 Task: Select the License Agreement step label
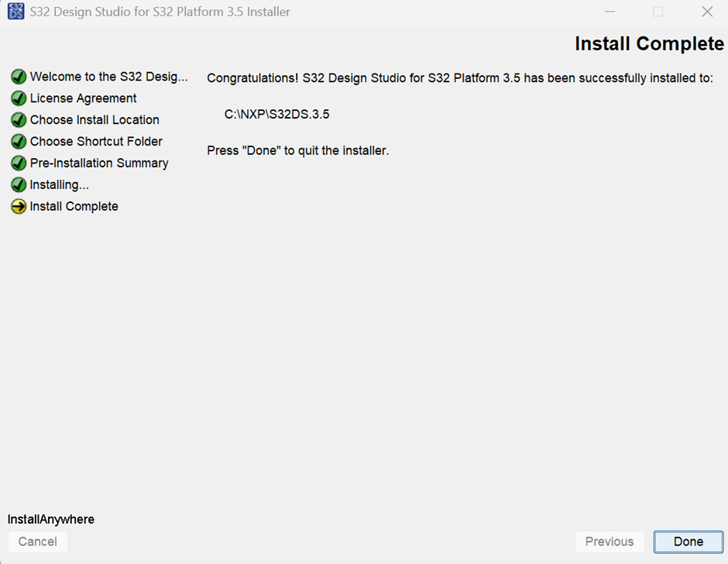click(x=83, y=98)
